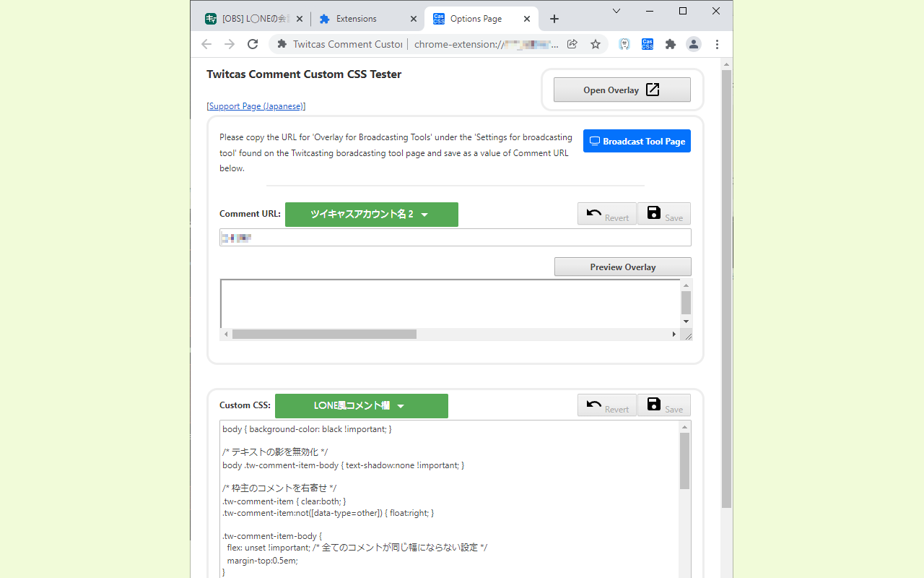Click the preview box resize handle

point(687,335)
